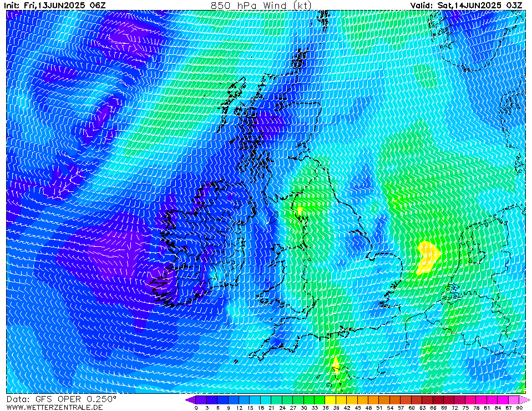Select the red legend swatch between 60 and 63
The image size is (532, 411).
click(x=417, y=400)
